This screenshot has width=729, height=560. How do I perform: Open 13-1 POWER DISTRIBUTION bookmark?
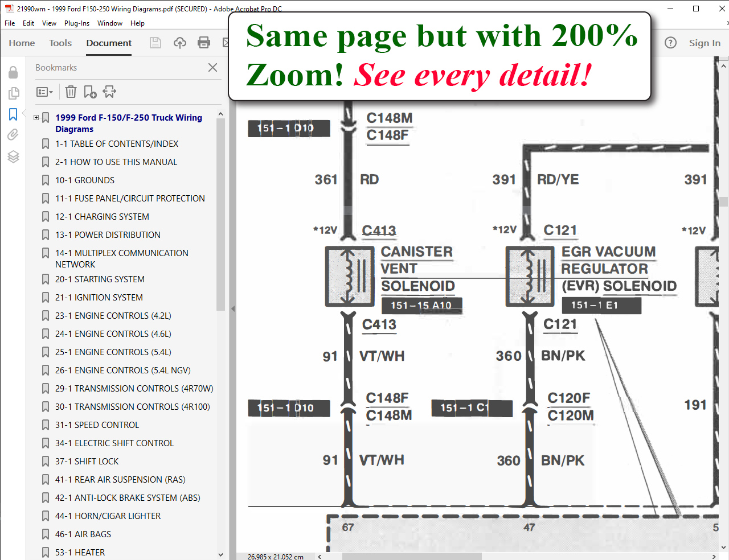(x=108, y=235)
